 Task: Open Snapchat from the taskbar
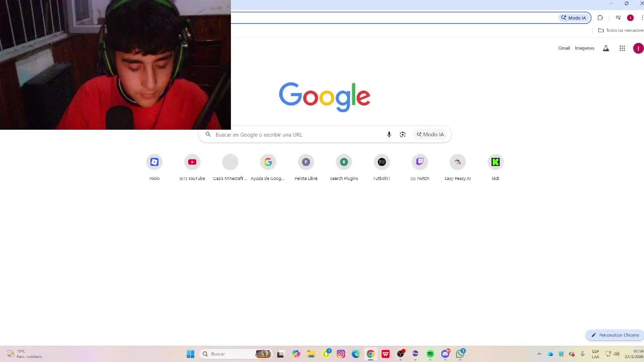pos(326,354)
